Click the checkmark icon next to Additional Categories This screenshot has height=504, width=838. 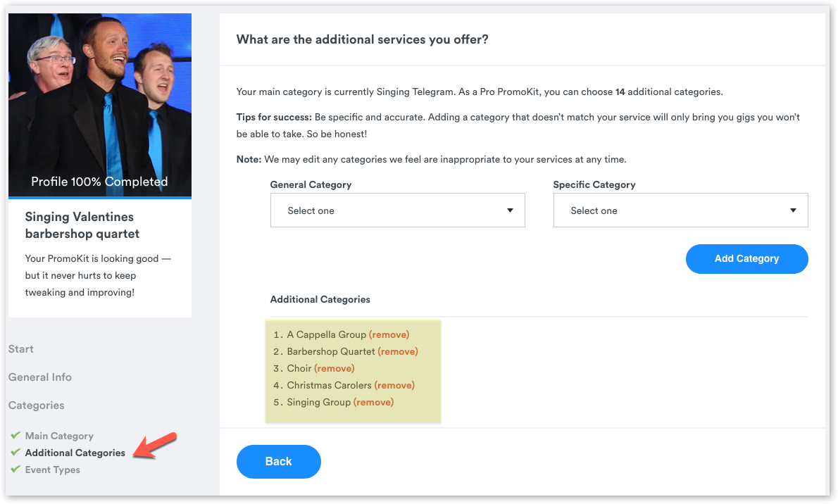click(x=15, y=453)
